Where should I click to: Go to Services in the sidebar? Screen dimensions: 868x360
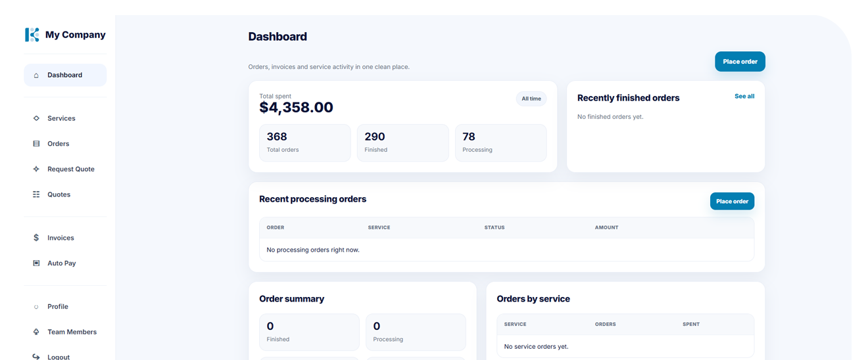click(65, 118)
